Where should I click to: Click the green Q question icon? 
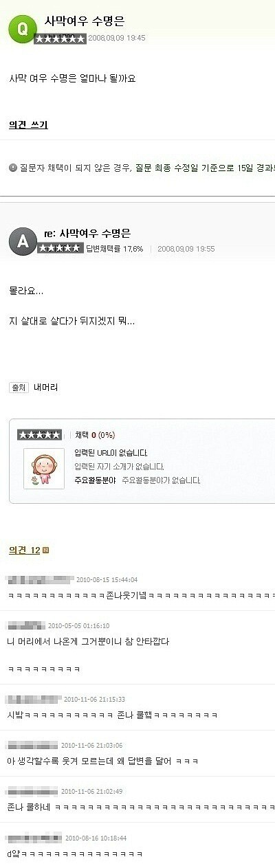(22, 27)
